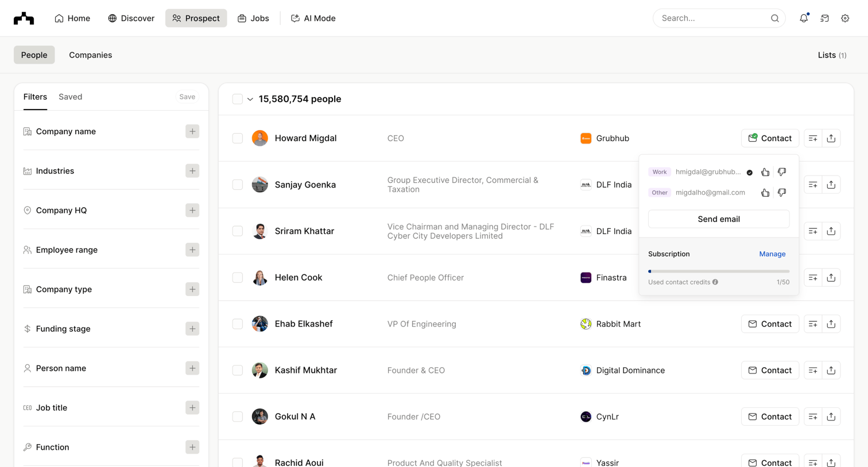Click the Finastra company logo

pyautogui.click(x=586, y=278)
